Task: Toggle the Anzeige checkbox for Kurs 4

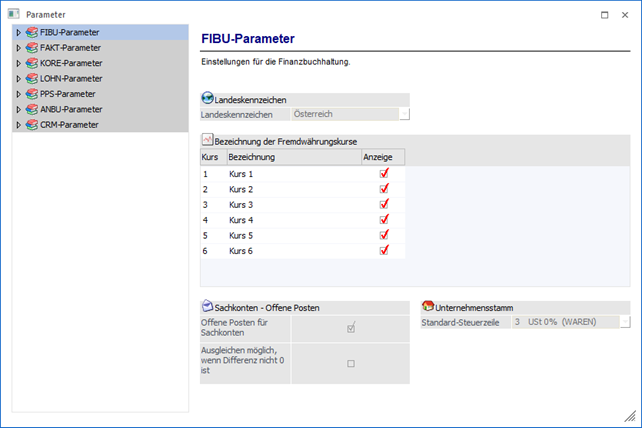Action: coord(384,220)
